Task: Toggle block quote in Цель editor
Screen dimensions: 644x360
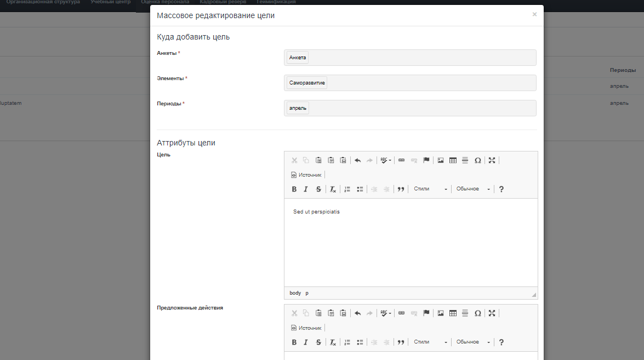Action: [x=401, y=189]
